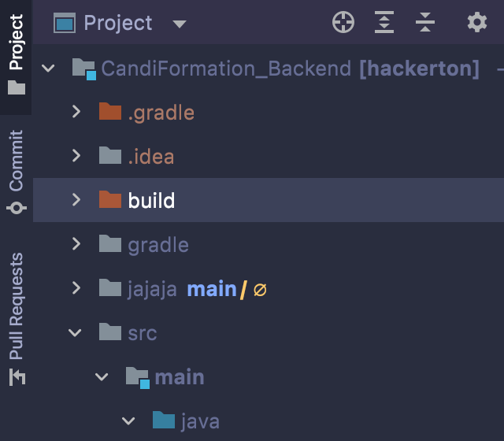Select the gradle folder item
The width and height of the screenshot is (504, 441).
coord(158,245)
